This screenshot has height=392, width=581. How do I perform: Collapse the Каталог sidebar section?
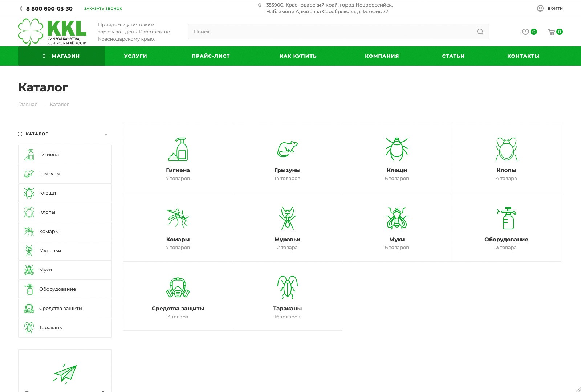click(106, 134)
